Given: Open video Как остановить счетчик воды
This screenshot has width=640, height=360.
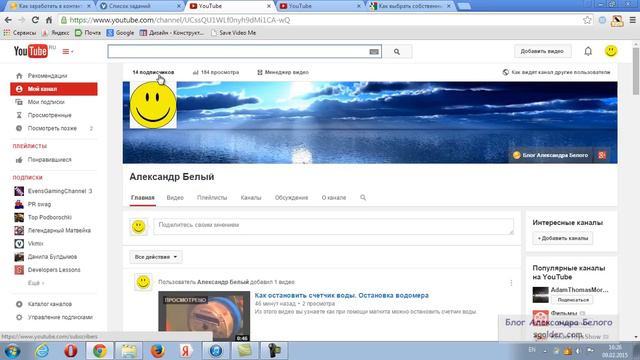Looking at the screenshot, I should [x=342, y=295].
